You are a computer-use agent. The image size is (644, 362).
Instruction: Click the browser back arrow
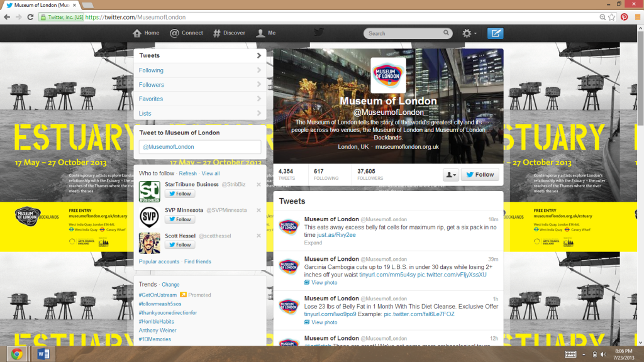(x=7, y=17)
